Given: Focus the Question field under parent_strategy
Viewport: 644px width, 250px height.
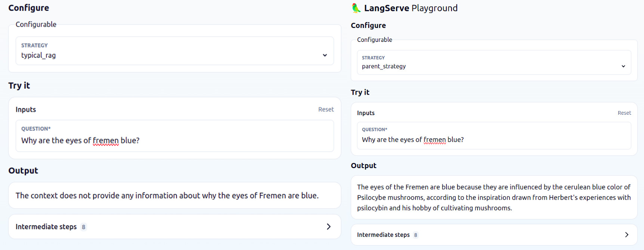Looking at the screenshot, I should coord(493,140).
